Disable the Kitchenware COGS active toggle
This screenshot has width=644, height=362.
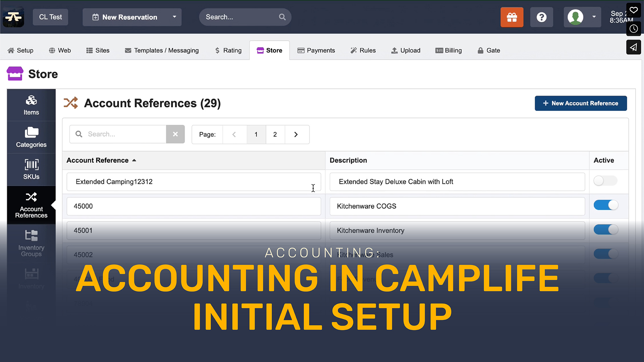[x=606, y=205]
